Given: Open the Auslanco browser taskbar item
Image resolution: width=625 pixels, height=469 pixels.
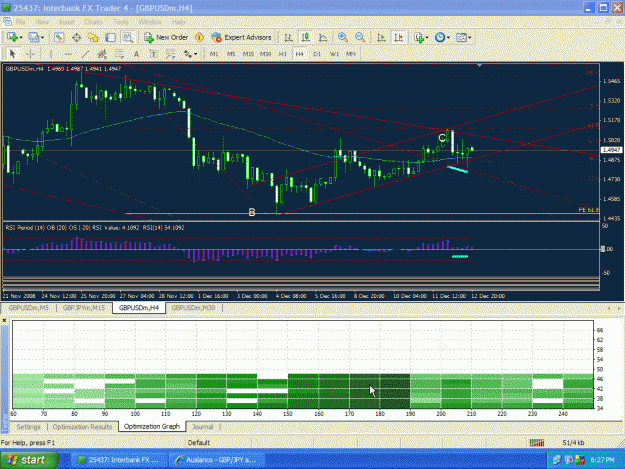Looking at the screenshot, I should coord(216,460).
